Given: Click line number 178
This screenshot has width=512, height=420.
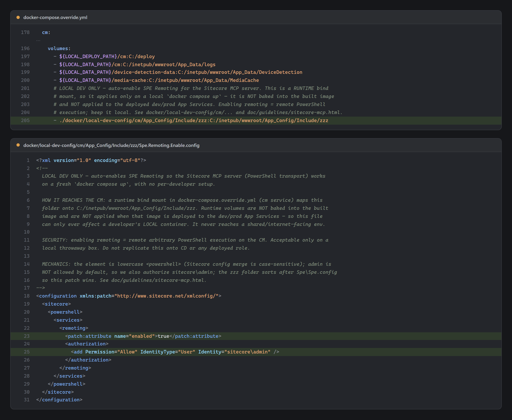Looking at the screenshot, I should pyautogui.click(x=25, y=32).
